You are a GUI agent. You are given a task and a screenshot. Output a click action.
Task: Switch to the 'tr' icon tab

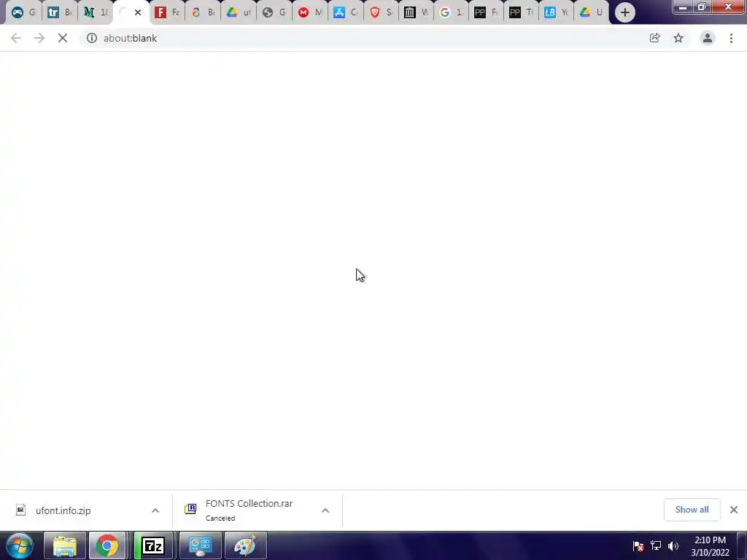coord(59,12)
